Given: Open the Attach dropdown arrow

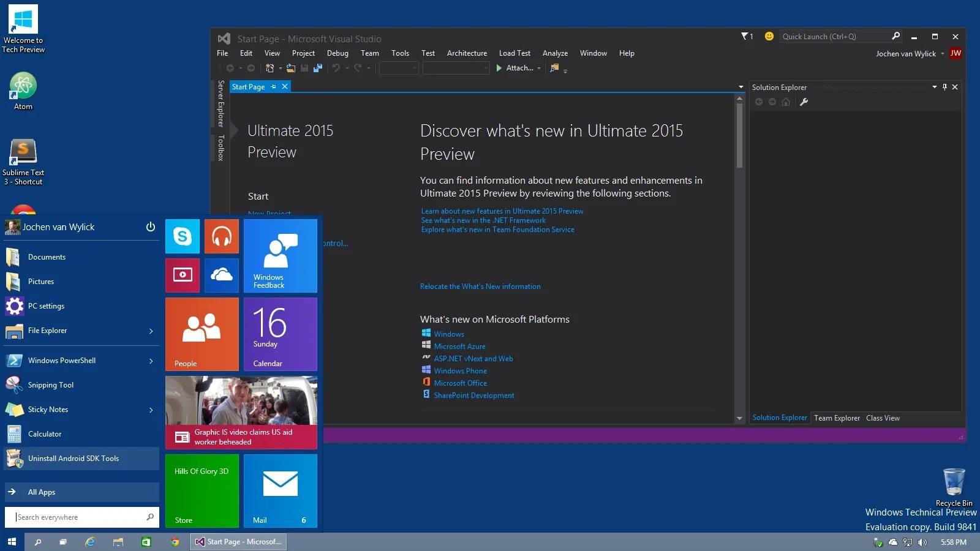Looking at the screenshot, I should tap(538, 68).
